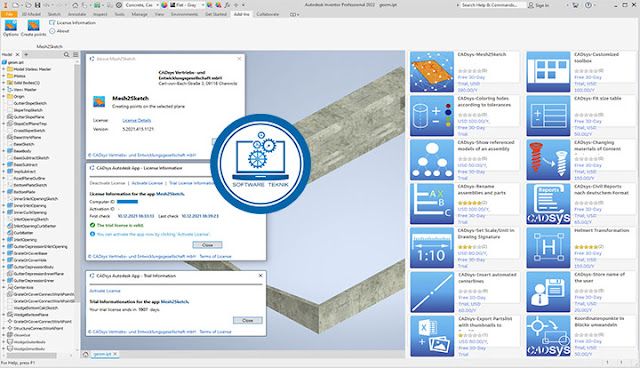Open the Set Scale/Unit 1:10 app thumbnail

click(432, 248)
